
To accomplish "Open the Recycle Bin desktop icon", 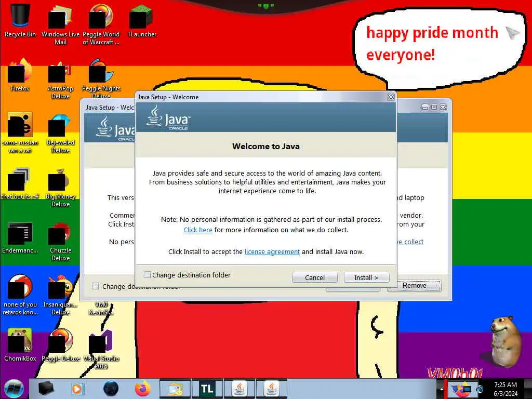I will (x=20, y=20).
